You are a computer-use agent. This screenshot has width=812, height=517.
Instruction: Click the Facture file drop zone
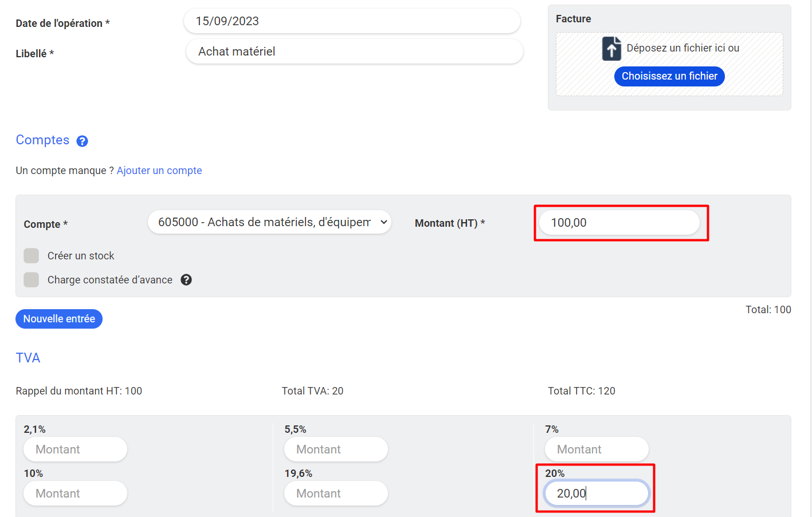coord(669,64)
